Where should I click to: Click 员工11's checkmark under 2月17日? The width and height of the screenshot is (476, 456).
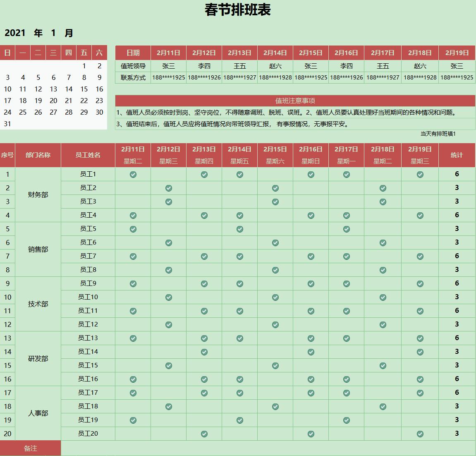(347, 310)
